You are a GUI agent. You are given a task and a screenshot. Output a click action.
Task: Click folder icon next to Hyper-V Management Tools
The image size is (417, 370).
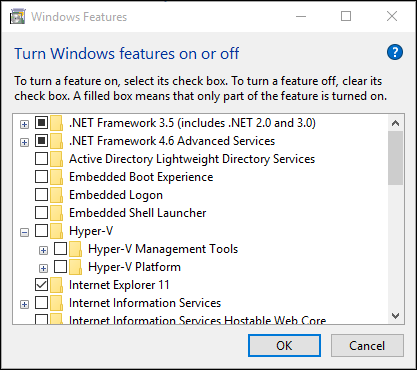click(x=76, y=249)
